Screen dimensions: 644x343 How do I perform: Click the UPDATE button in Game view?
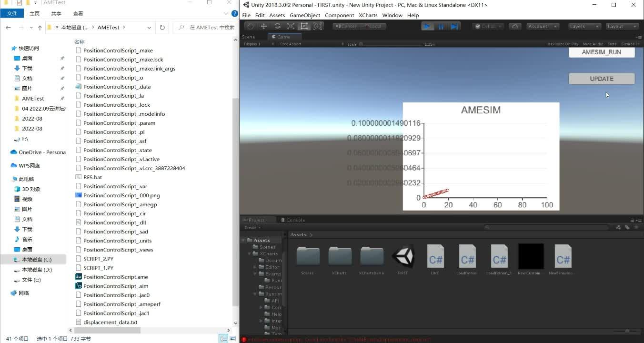pos(601,79)
